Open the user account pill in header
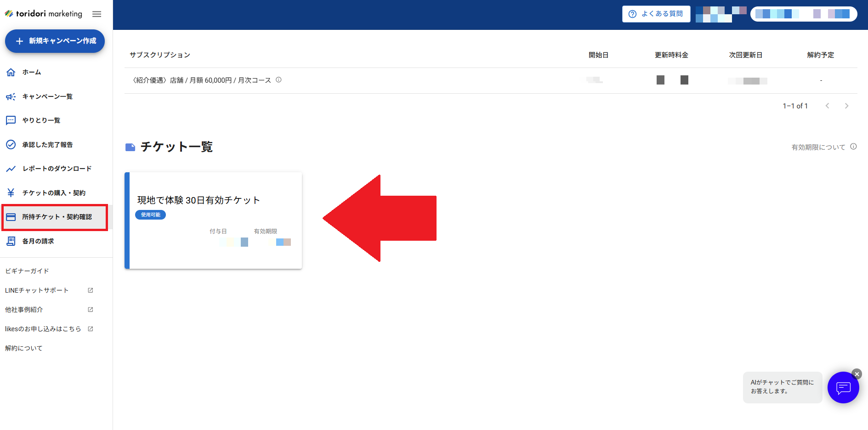This screenshot has height=430, width=868. [x=804, y=14]
